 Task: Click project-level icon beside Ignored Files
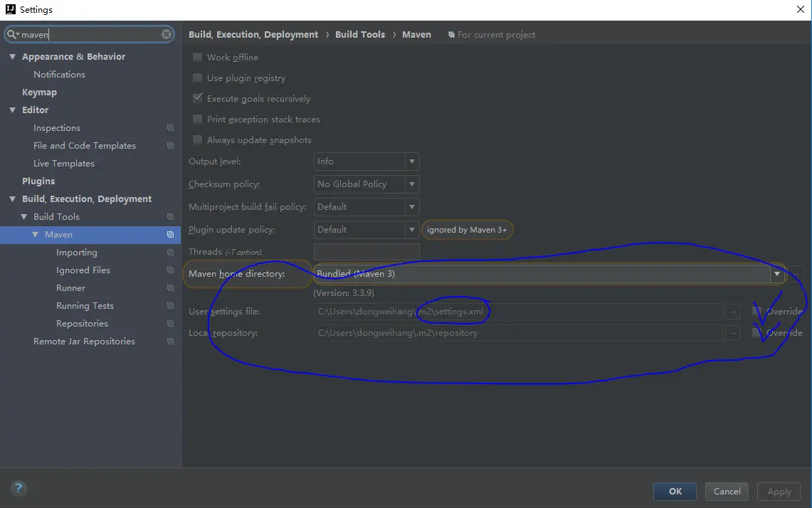tap(170, 270)
